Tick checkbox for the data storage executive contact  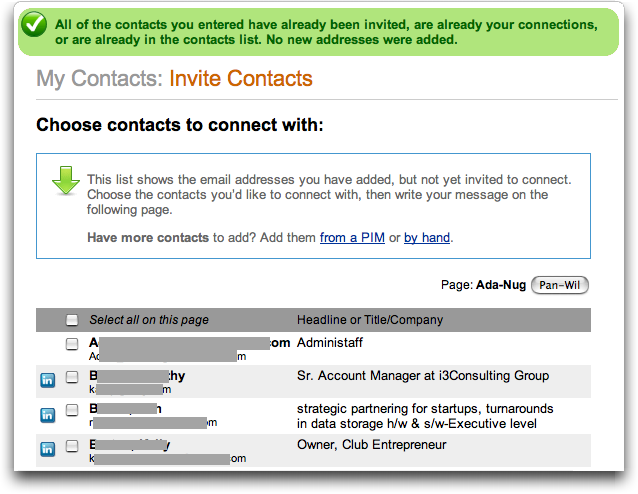click(x=72, y=410)
